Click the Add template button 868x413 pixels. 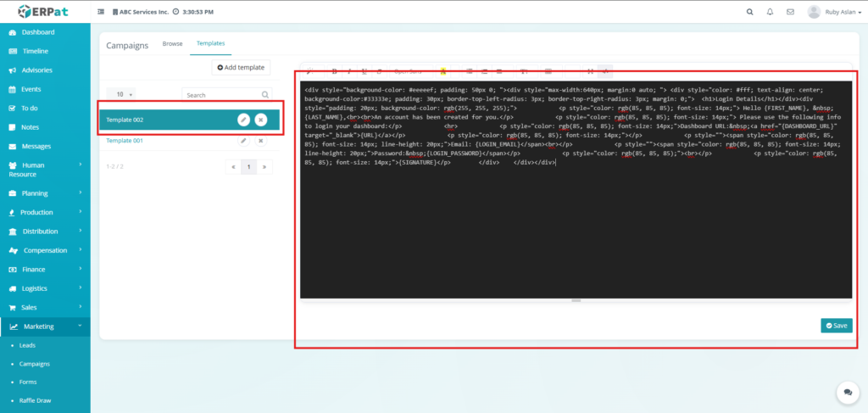pyautogui.click(x=241, y=67)
